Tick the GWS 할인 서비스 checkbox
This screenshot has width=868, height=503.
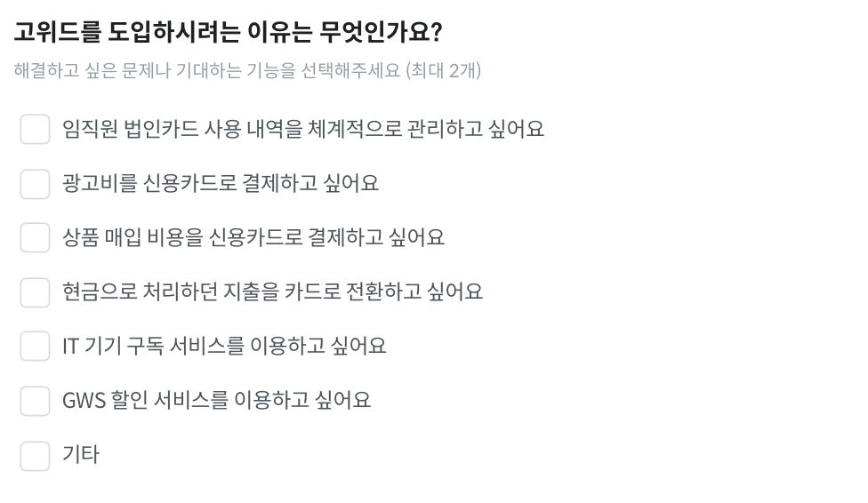point(35,400)
